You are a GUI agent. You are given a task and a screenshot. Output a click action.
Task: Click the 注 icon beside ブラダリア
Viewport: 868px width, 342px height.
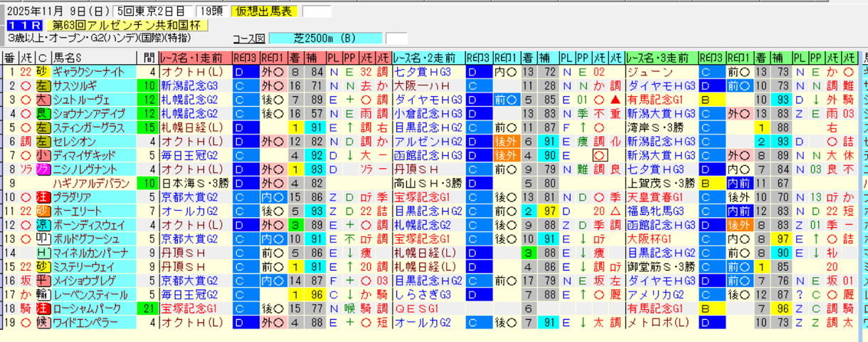[x=43, y=197]
